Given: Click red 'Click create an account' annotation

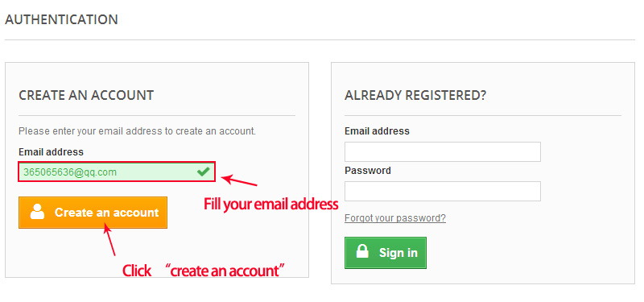Looking at the screenshot, I should click(204, 271).
